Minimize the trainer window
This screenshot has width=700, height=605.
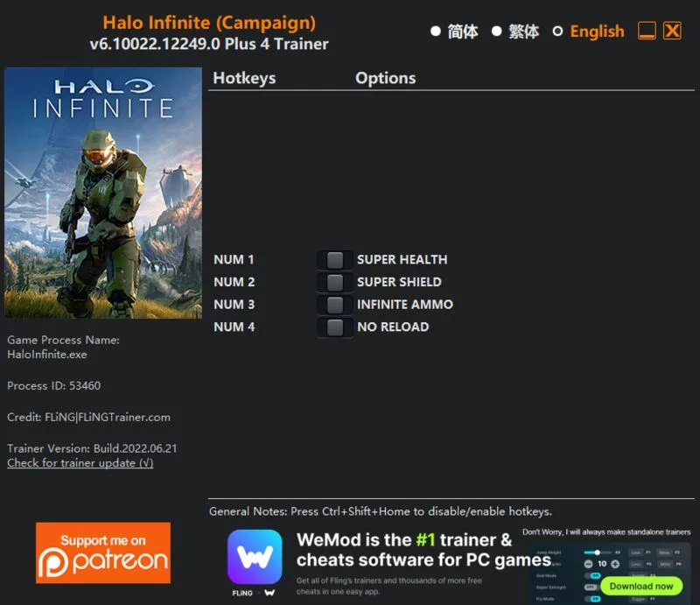tap(647, 31)
